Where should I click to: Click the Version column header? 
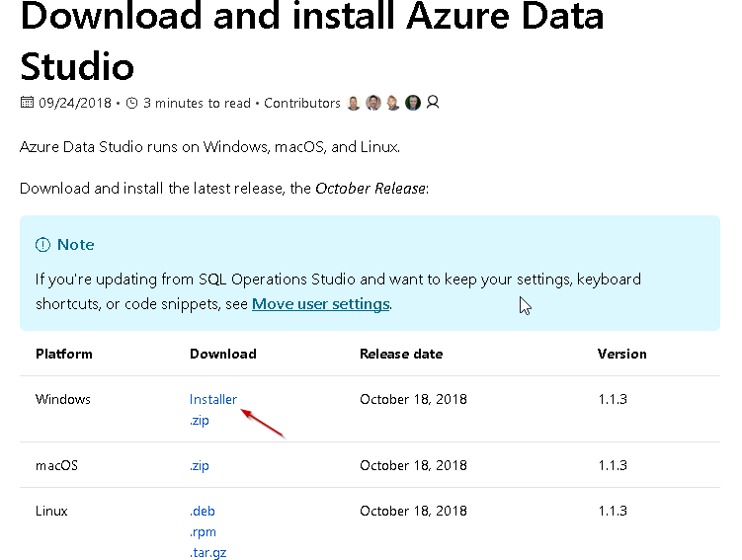(x=622, y=354)
